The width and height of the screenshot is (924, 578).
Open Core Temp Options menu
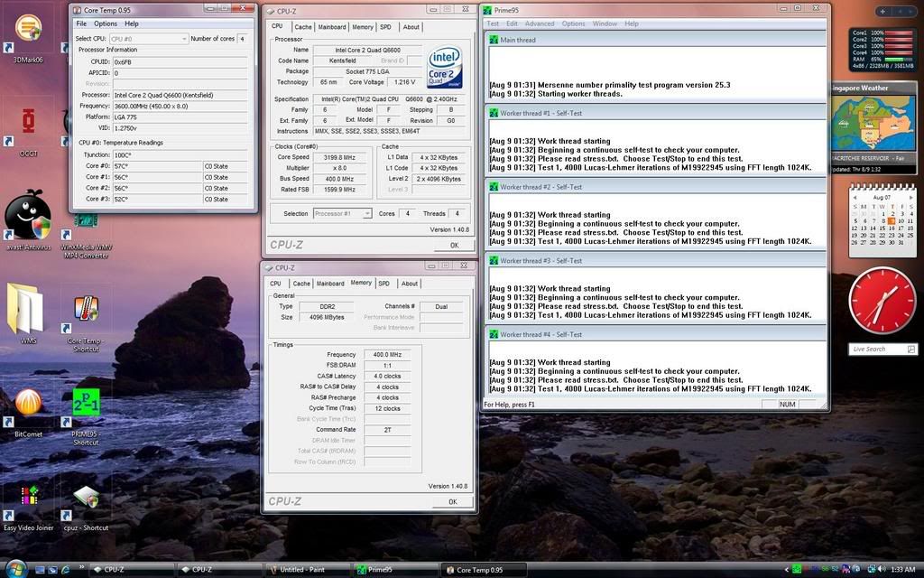pos(106,23)
